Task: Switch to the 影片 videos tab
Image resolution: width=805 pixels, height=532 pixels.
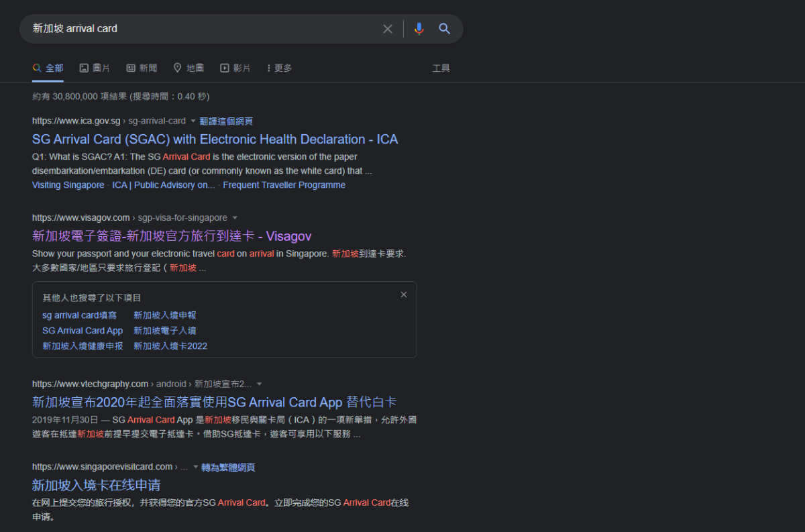Action: [235, 68]
